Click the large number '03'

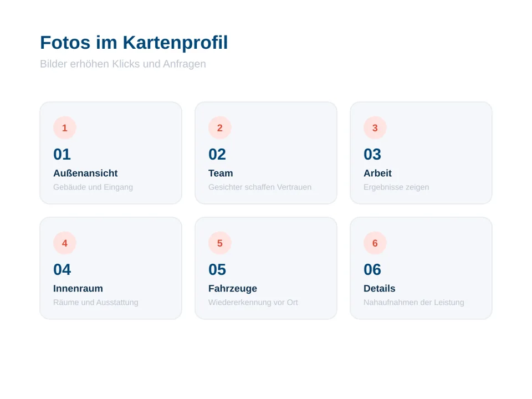372,155
